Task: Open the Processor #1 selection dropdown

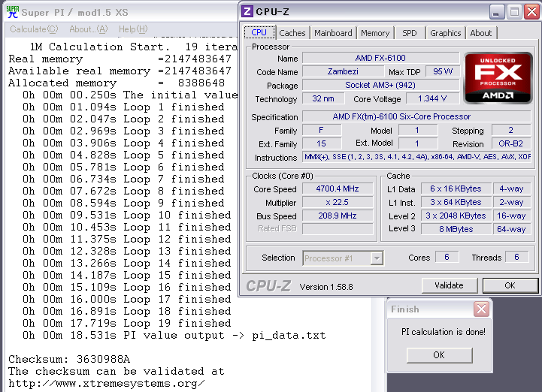Action: click(x=343, y=258)
